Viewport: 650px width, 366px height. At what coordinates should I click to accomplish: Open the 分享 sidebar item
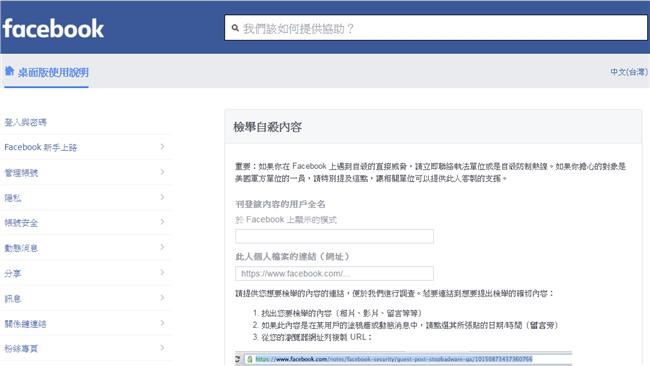[13, 274]
